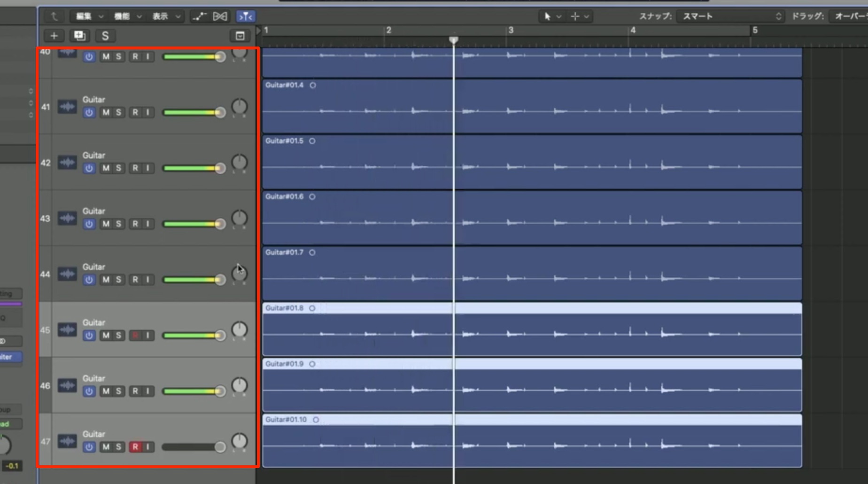This screenshot has width=868, height=484.
Task: Mute track 40 at the top
Action: [106, 57]
